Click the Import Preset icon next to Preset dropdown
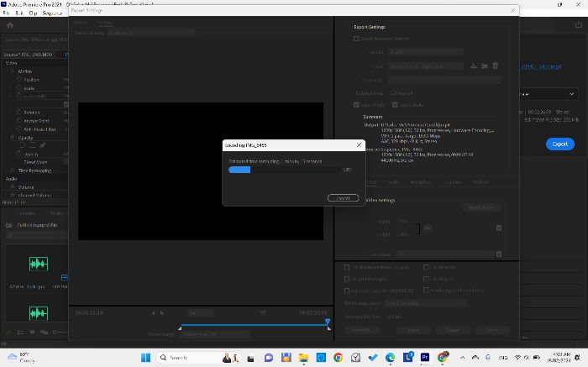Image resolution: width=588 pixels, height=367 pixels. coord(485,66)
